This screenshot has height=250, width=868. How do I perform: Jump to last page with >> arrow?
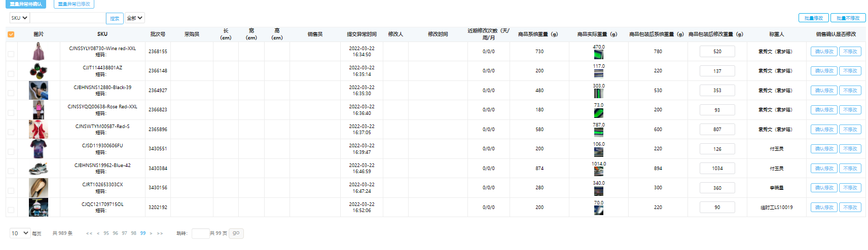click(160, 233)
